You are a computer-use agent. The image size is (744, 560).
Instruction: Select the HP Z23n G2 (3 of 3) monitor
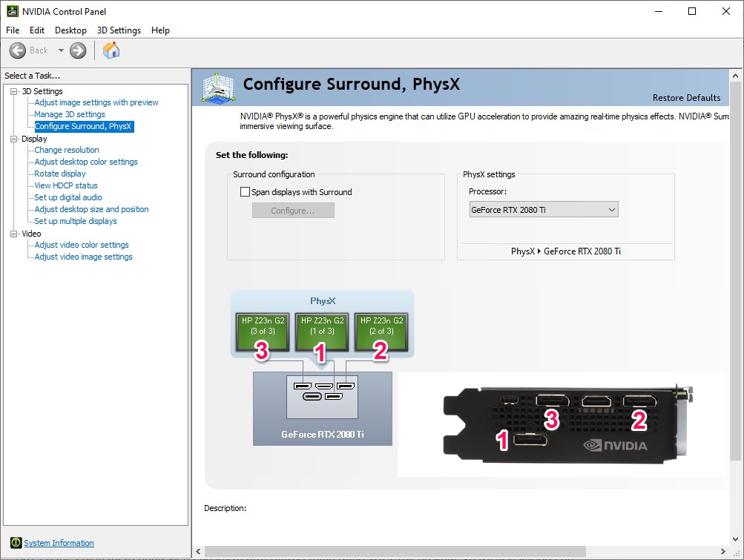coord(263,332)
